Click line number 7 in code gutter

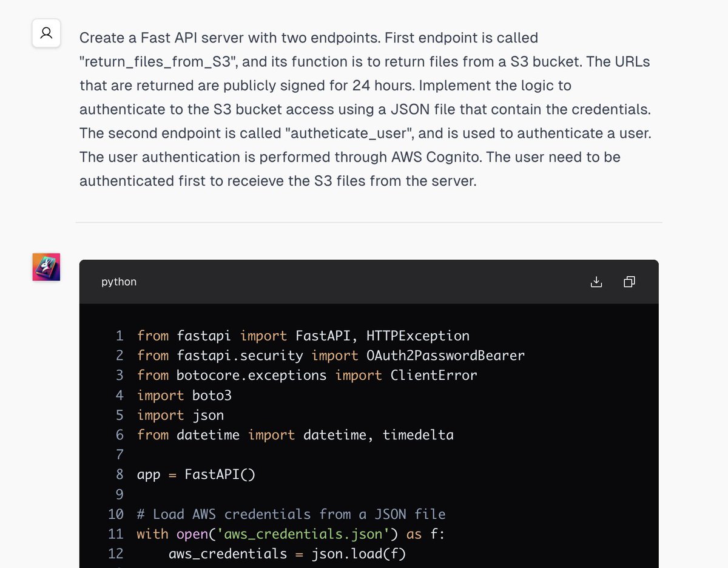point(120,455)
